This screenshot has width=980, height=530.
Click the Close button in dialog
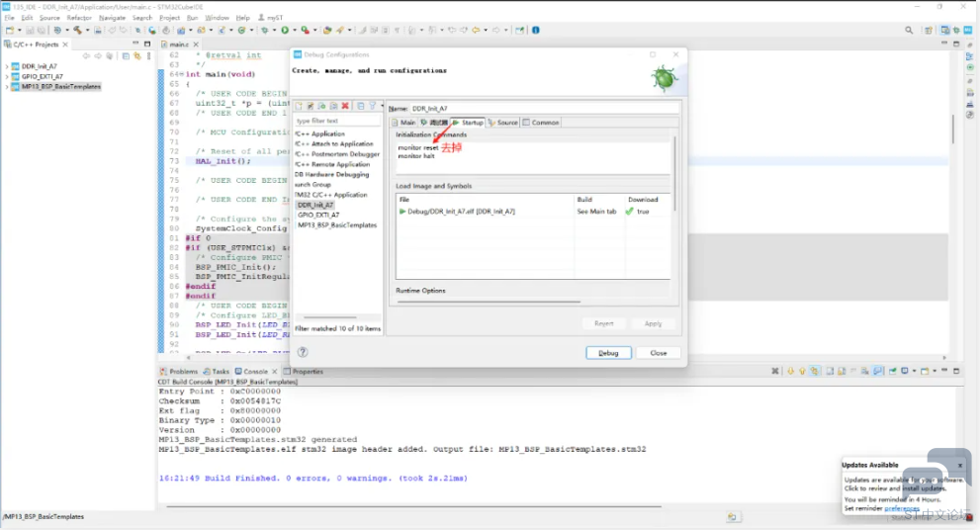tap(659, 352)
